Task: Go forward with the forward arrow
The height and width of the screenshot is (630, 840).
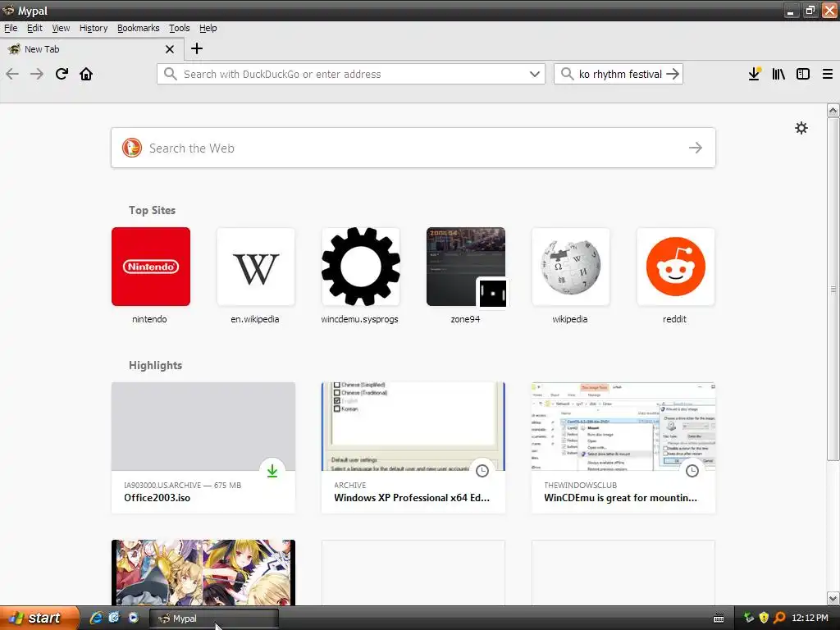Action: 37,74
